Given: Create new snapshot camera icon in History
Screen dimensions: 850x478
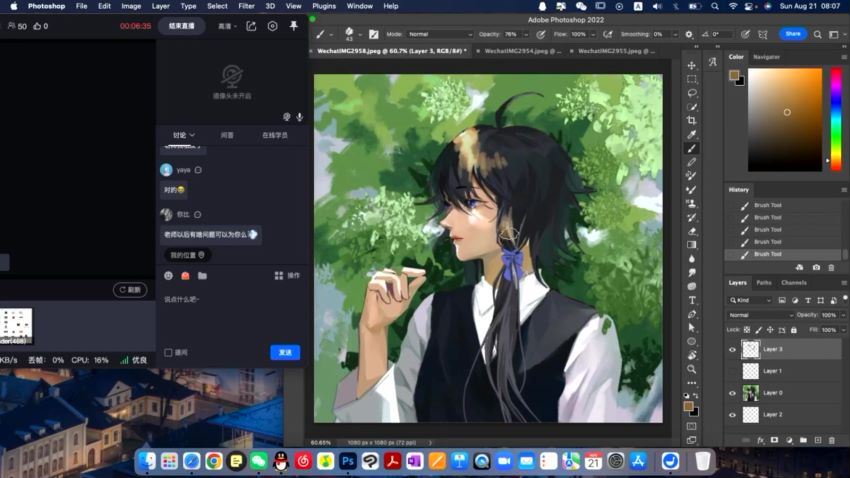Looking at the screenshot, I should point(816,268).
